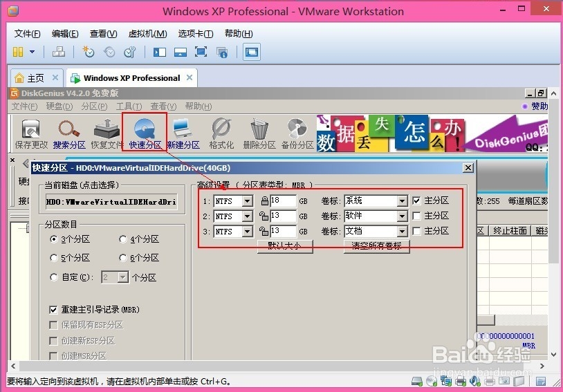
Task: Click 快速分区 toolbar icon
Action: [145, 135]
